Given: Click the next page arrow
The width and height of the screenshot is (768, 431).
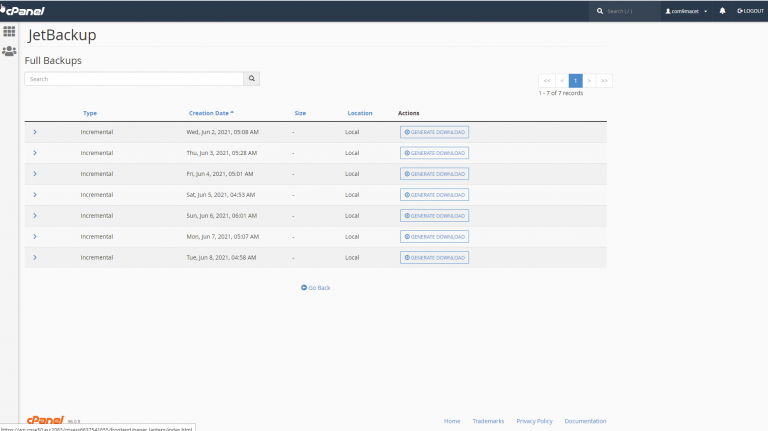Looking at the screenshot, I should click(590, 80).
